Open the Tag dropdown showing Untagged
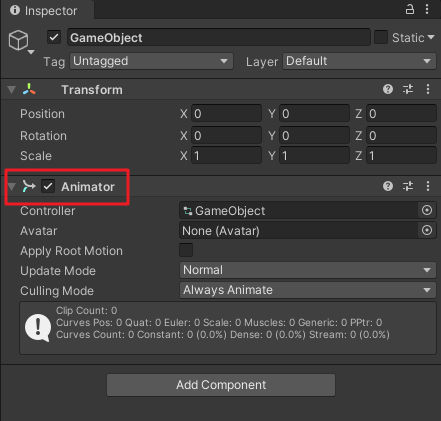This screenshot has width=441, height=421. point(151,61)
